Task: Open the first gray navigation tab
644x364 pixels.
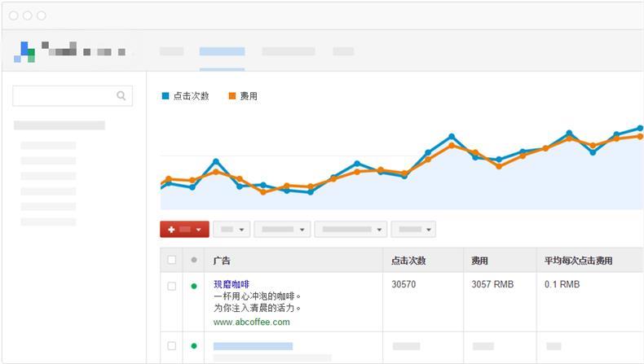Action: (x=172, y=51)
